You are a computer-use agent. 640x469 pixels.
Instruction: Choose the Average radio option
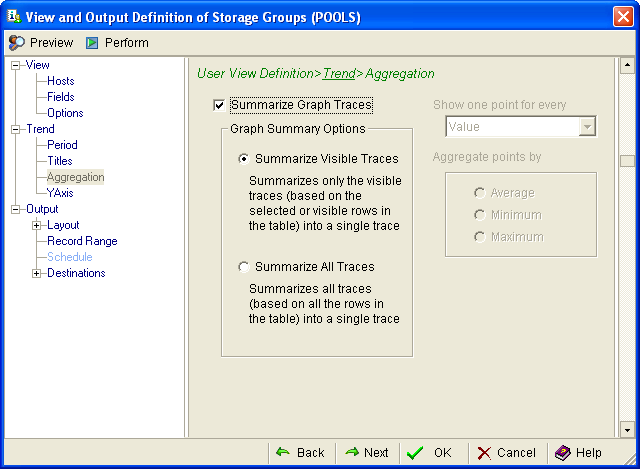click(480, 193)
